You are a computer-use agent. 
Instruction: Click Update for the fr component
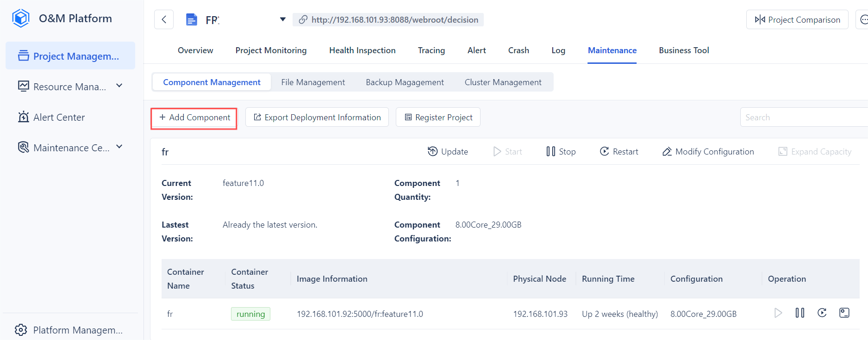tap(448, 152)
